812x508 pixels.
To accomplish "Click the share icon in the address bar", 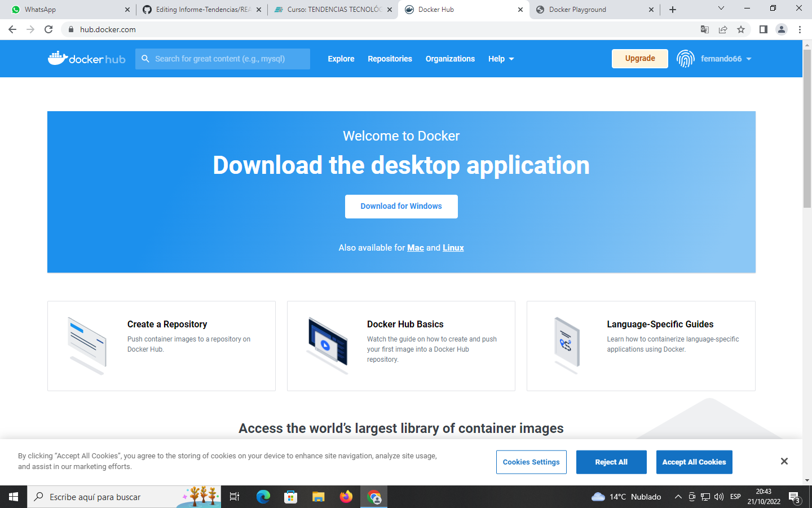I will coord(723,29).
